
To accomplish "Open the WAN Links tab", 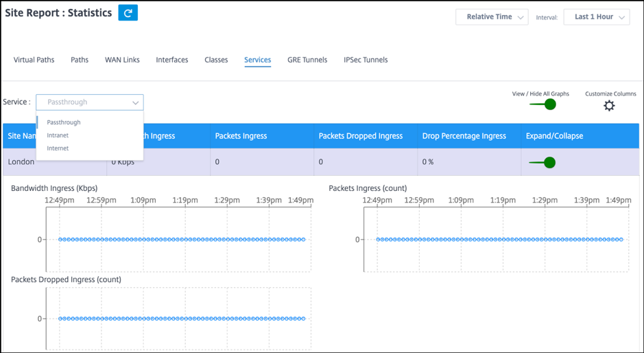I will point(122,60).
